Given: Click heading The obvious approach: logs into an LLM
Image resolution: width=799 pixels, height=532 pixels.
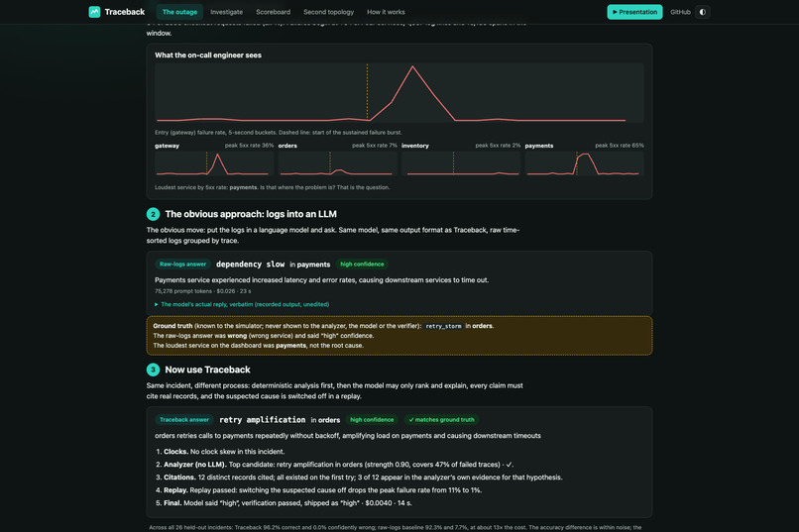Looking at the screenshot, I should point(251,214).
